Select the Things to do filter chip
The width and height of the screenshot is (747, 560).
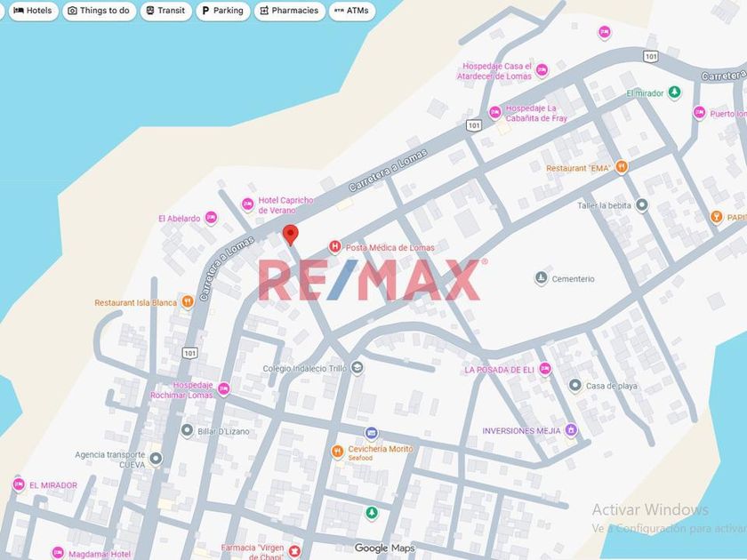(x=99, y=11)
